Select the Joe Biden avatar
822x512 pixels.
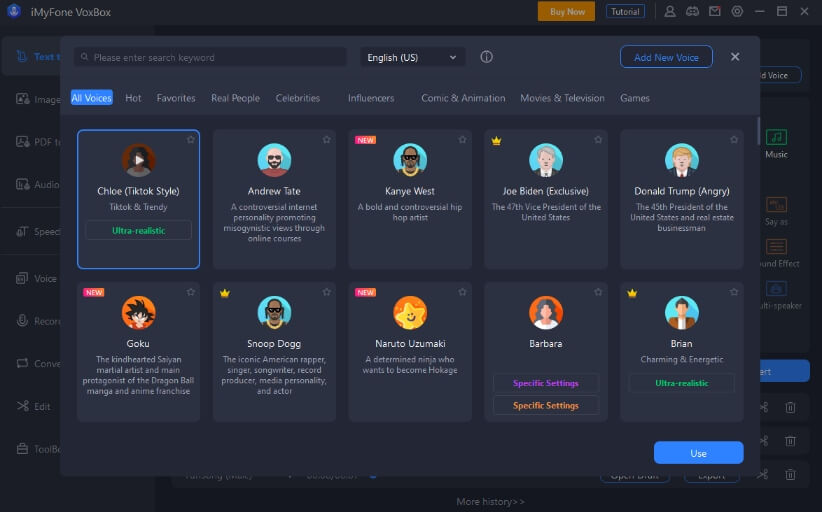pos(546,160)
